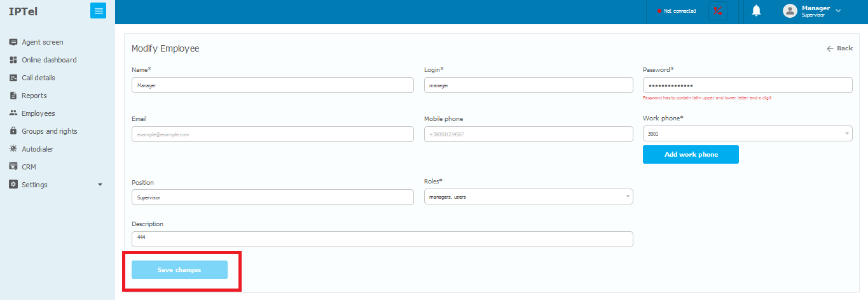Open the Manager profile dropdown chevron
The image size is (868, 300).
pyautogui.click(x=838, y=11)
